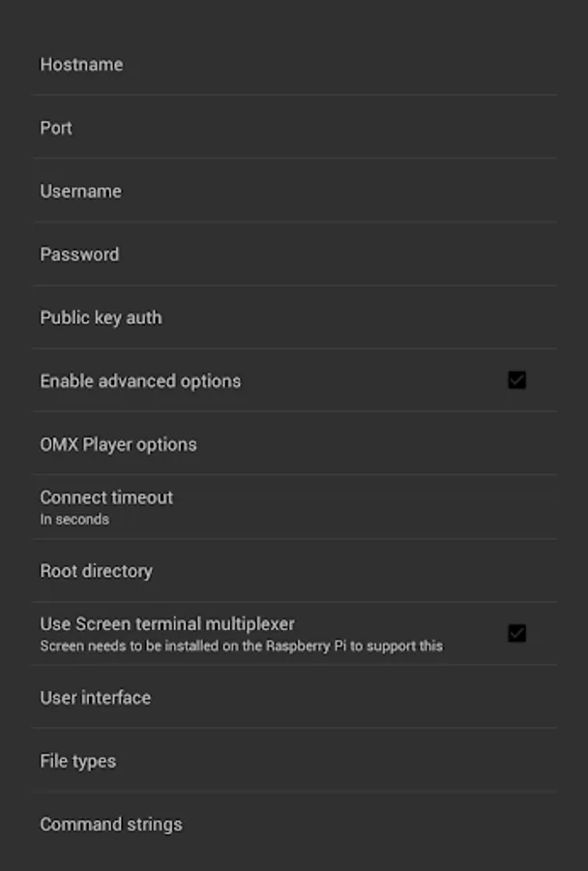
Task: Expand the User interface settings
Action: coord(95,698)
